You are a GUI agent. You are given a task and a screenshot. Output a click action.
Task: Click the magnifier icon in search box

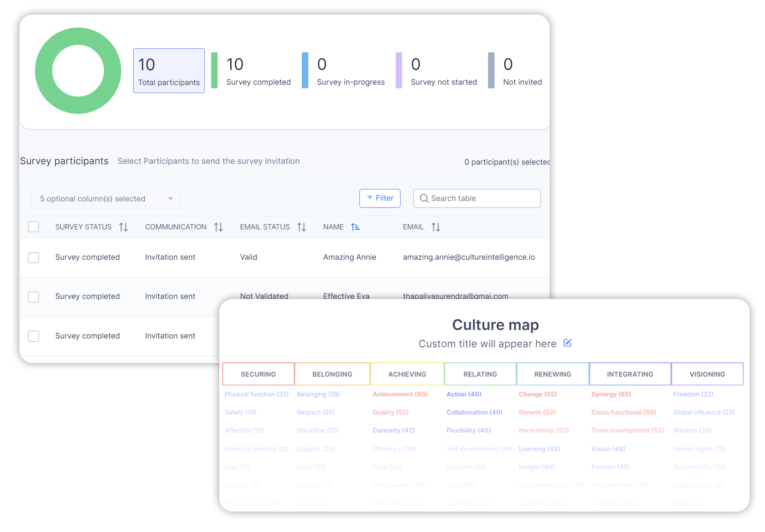424,198
